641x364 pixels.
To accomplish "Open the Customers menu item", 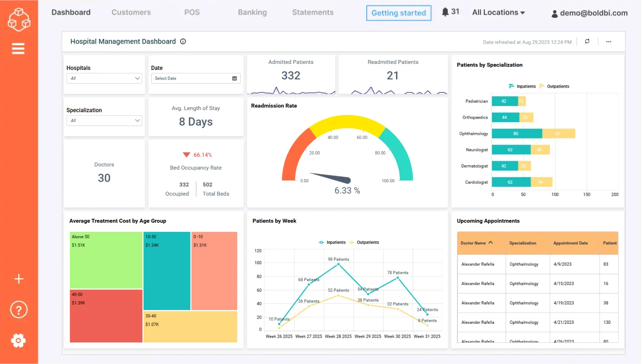I will coord(131,13).
